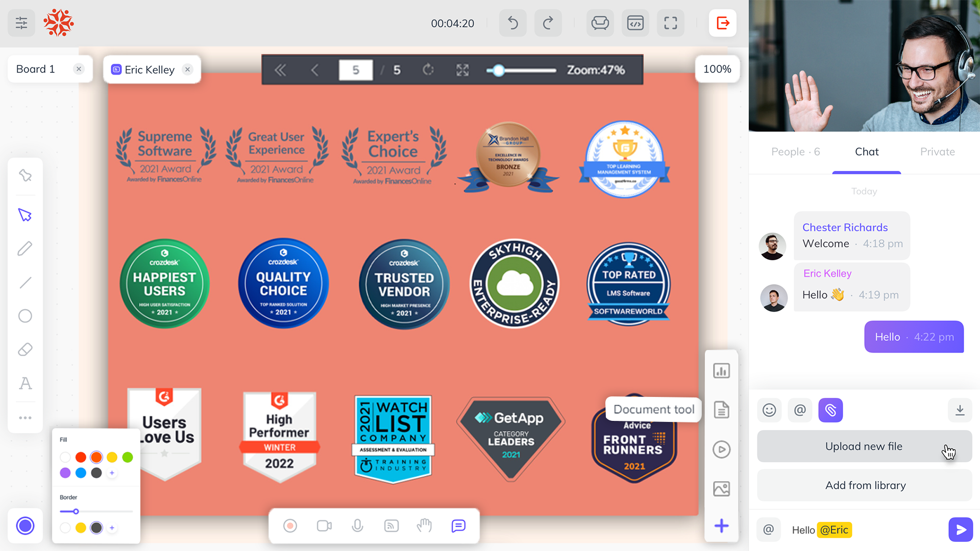Screen dimensions: 980x551
Task: Select the pencil drawing tool
Action: pos(25,248)
